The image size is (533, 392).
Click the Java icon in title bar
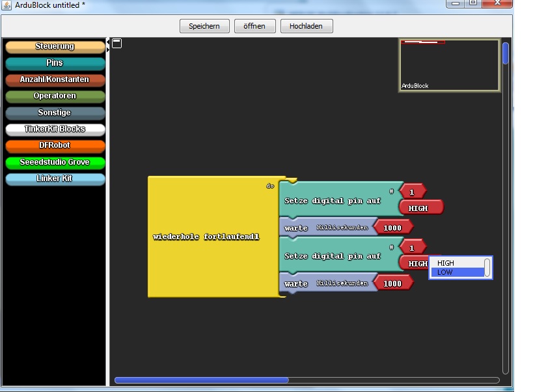(x=7, y=6)
